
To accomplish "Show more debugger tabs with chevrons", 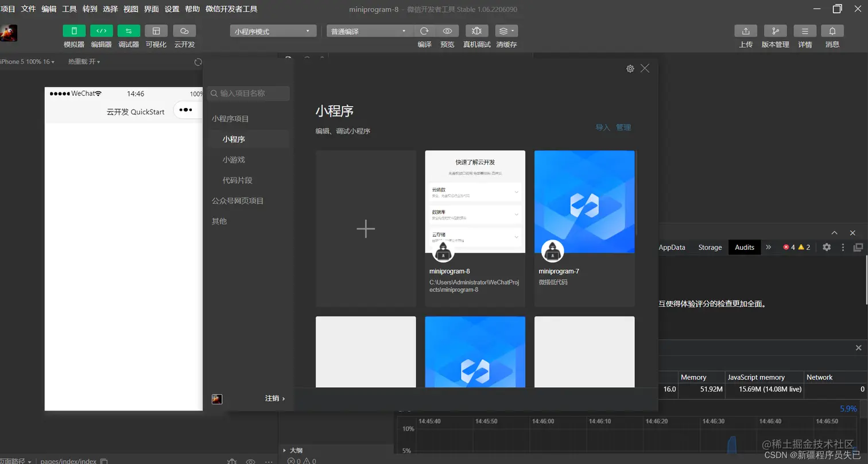I will 769,248.
